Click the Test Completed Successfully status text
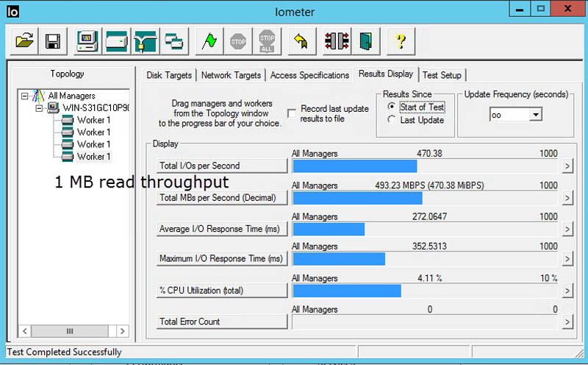This screenshot has height=365, width=588. (x=64, y=352)
